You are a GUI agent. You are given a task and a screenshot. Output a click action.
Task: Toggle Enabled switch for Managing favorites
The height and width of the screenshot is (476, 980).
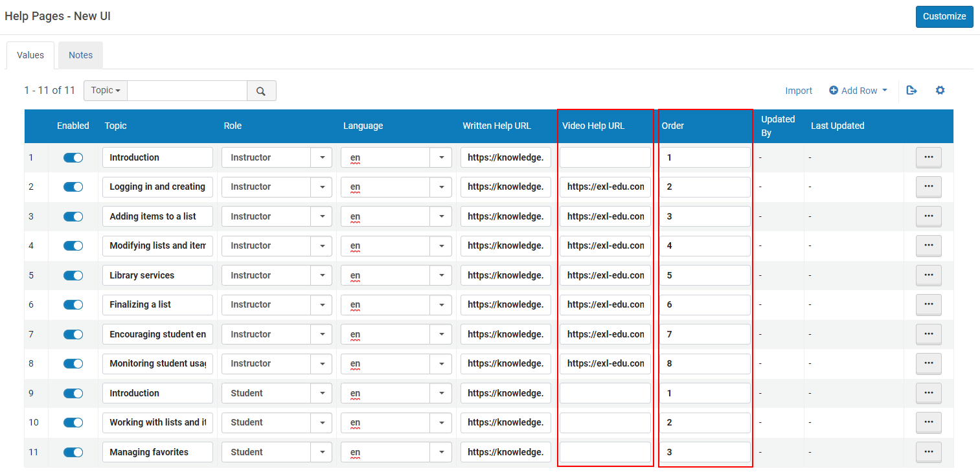[73, 452]
